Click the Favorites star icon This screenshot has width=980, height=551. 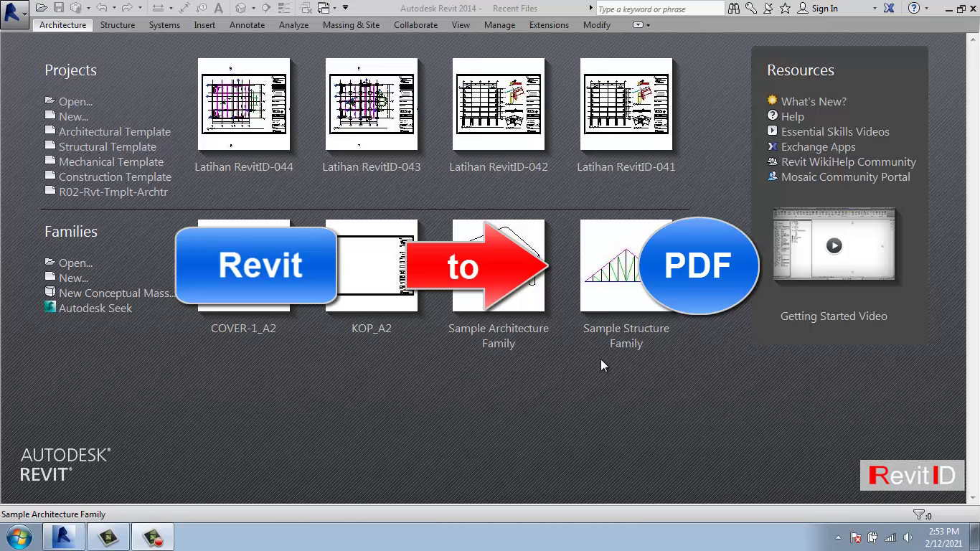[785, 8]
